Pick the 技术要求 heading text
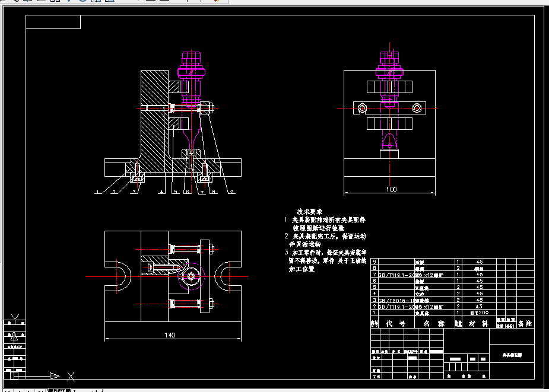The image size is (549, 392). [x=309, y=211]
